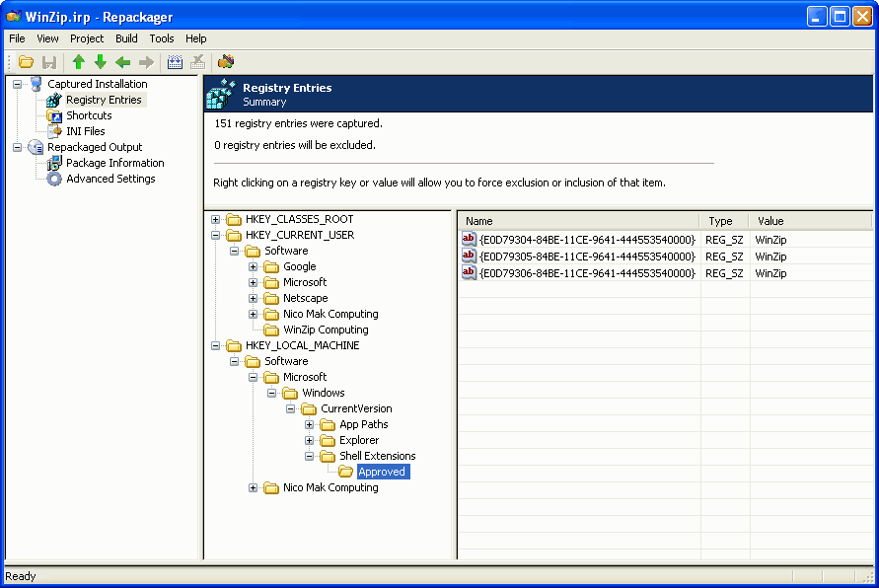Select the {E0D79305-84BE...} registry value row
This screenshot has width=879, height=588.
(x=586, y=257)
